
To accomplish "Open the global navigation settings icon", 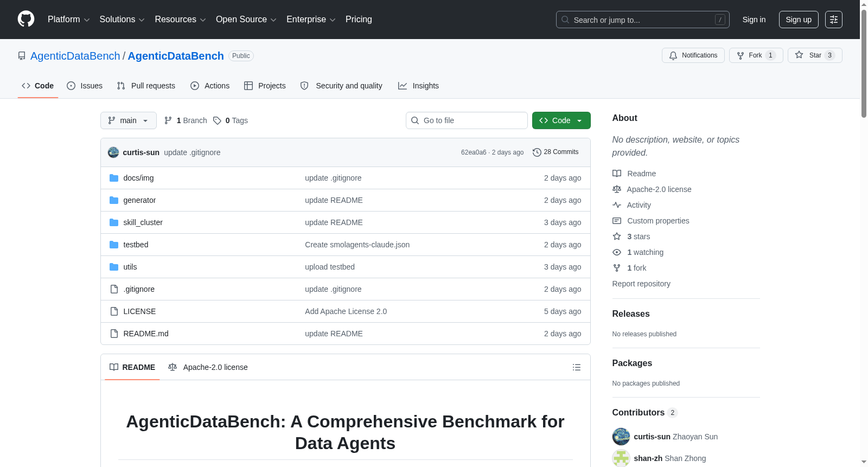I will pos(834,20).
